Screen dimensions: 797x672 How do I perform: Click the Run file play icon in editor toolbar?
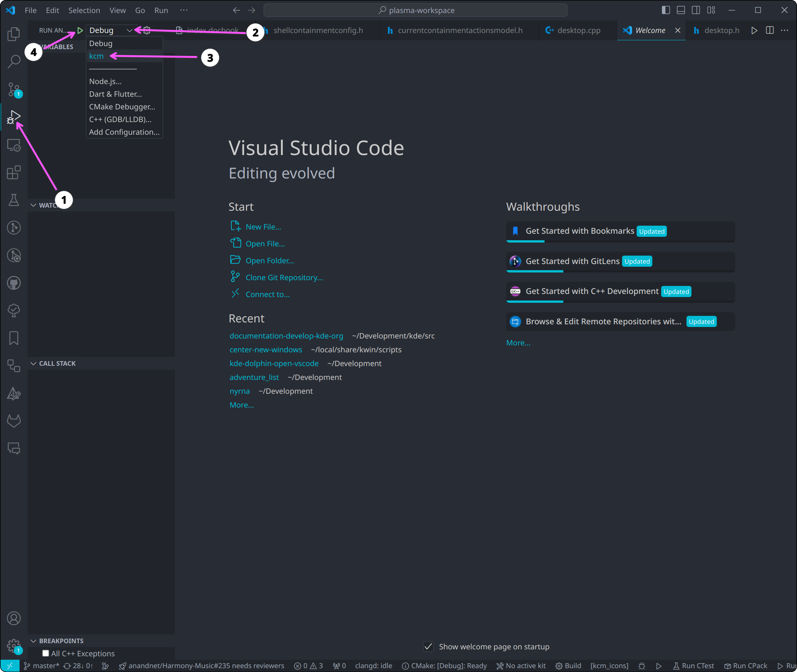[x=754, y=30]
